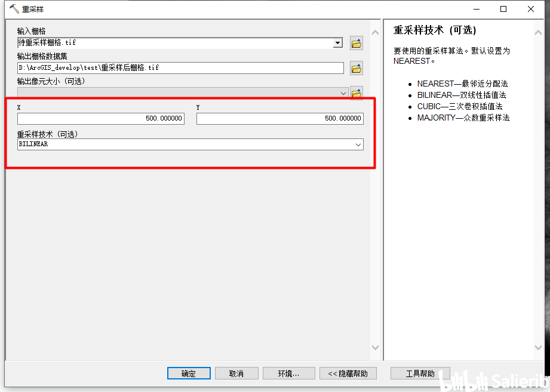The height and width of the screenshot is (392, 550).
Task: Open 工具帮助 documentation
Action: [420, 374]
